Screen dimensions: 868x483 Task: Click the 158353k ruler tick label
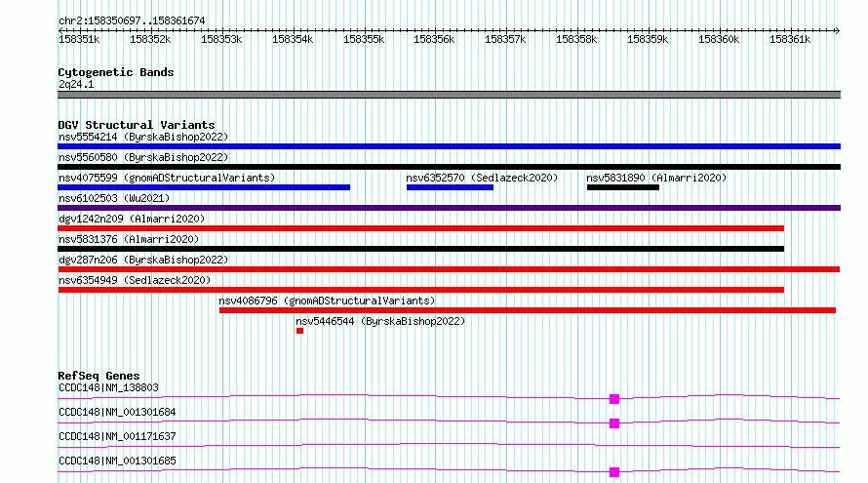(221, 39)
